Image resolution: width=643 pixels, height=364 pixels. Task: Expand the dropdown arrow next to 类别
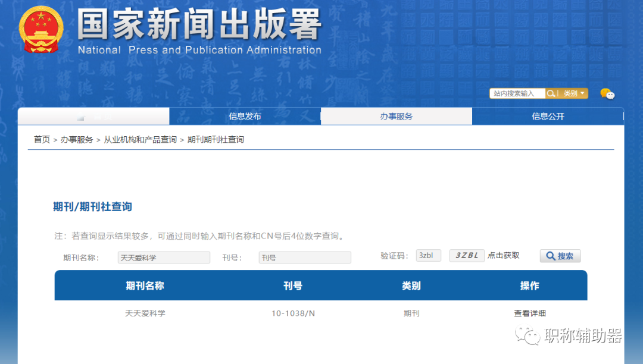pos(582,93)
